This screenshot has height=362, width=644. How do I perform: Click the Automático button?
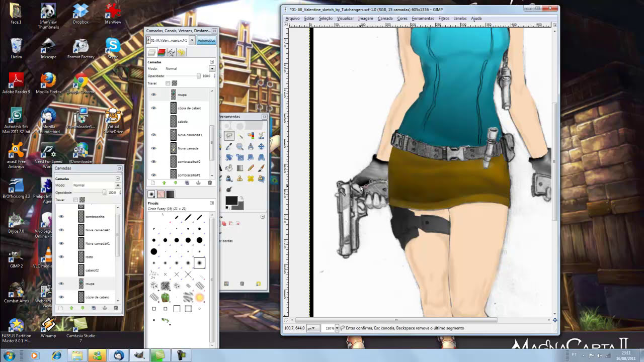tap(206, 40)
